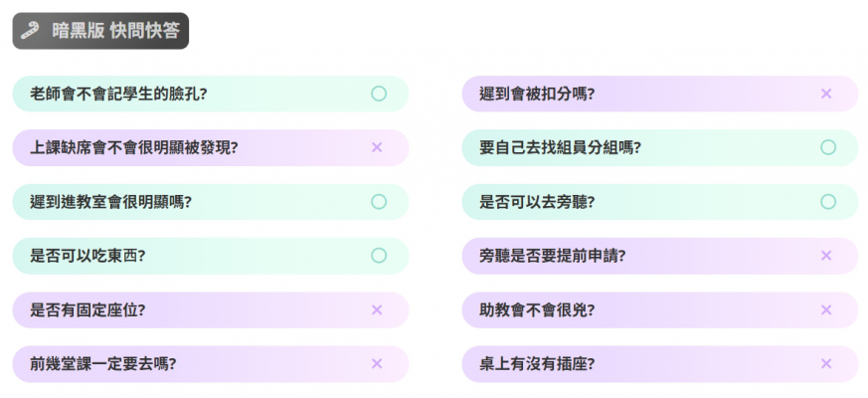This screenshot has width=868, height=398.
Task: Click the circle icon beside 要自己去找組員分組嗎?
Action: [827, 147]
